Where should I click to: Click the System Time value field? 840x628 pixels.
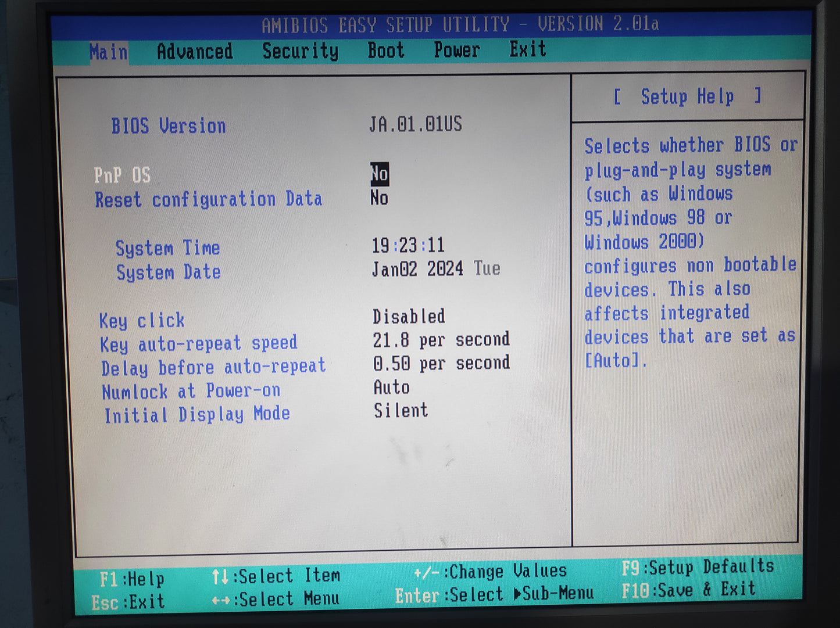click(408, 245)
